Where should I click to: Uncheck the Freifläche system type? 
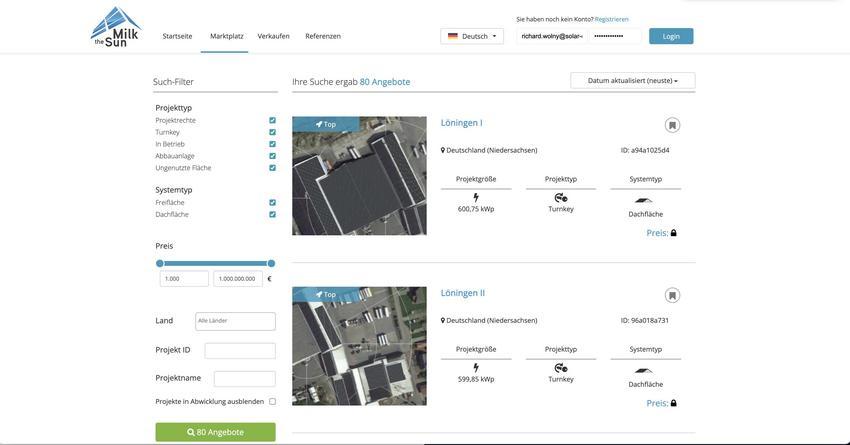coord(272,203)
